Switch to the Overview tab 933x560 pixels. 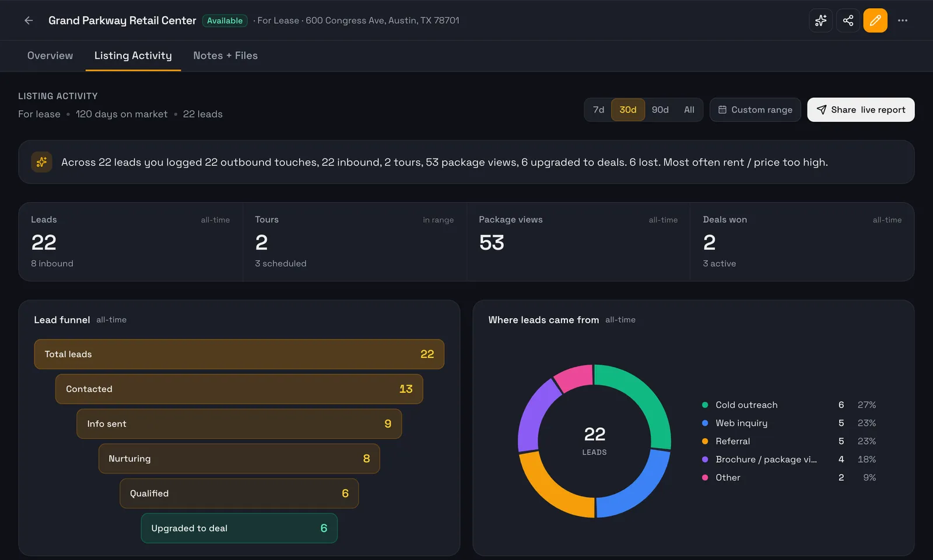pyautogui.click(x=50, y=55)
